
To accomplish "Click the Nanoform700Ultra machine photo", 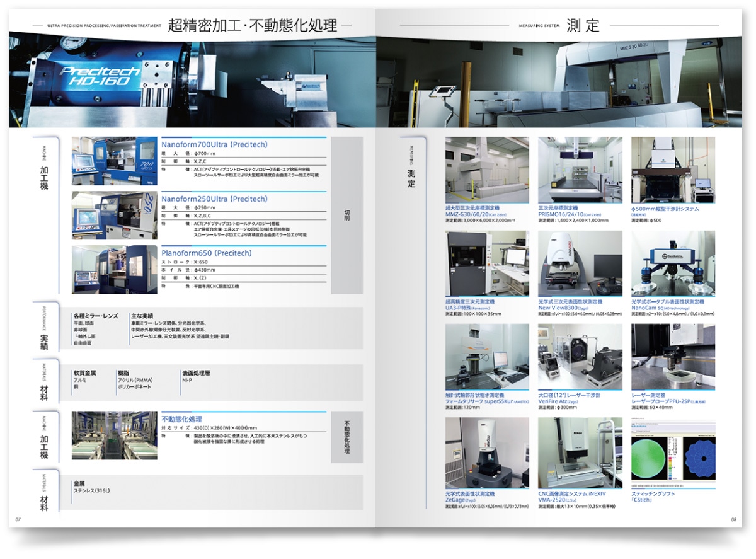I will 115,162.
